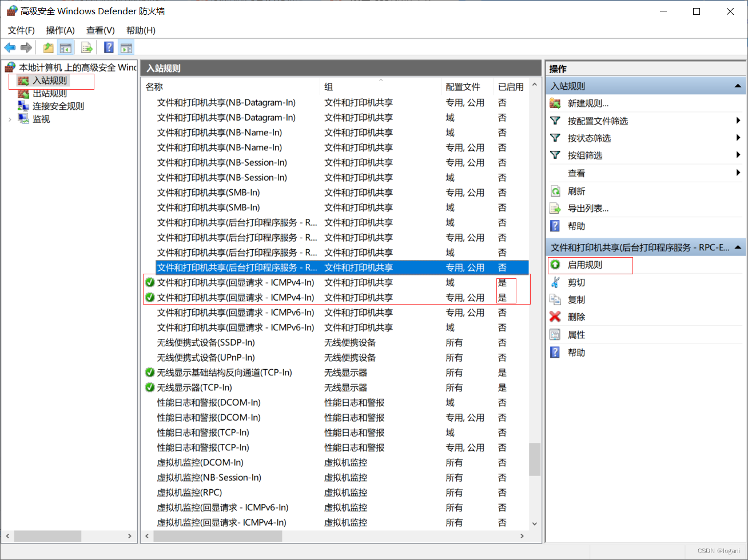The image size is (748, 560).
Task: Open the 查看(V) menu in menu bar
Action: (101, 30)
